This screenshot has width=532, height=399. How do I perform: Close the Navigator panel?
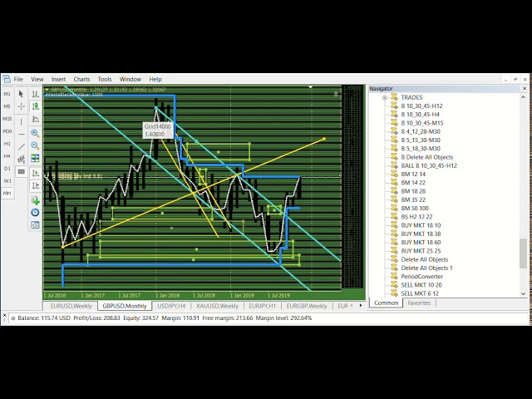click(525, 88)
